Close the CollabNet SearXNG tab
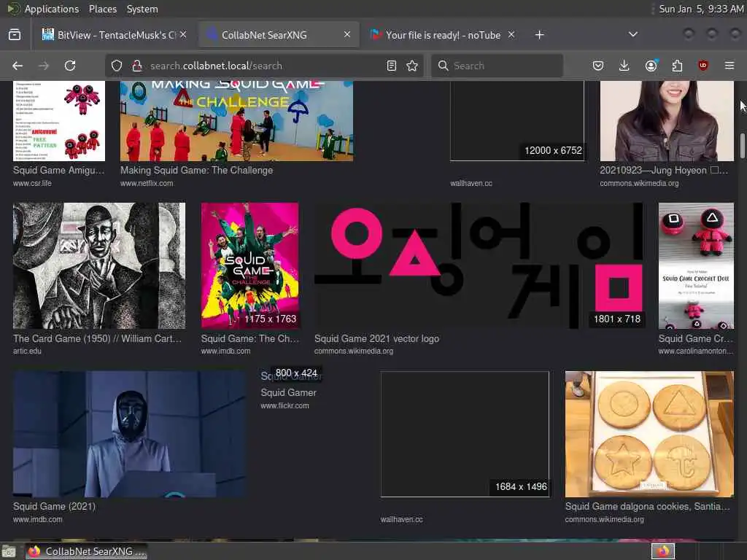Image resolution: width=747 pixels, height=560 pixels. tap(347, 34)
